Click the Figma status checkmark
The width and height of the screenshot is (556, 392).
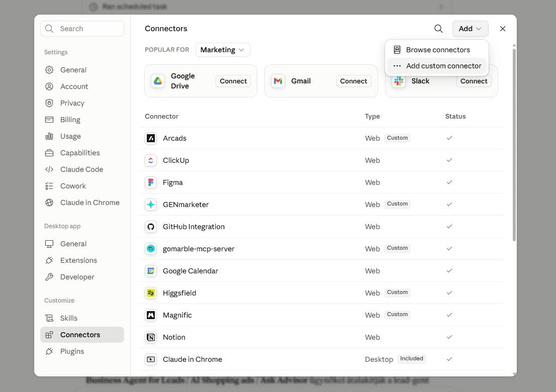(x=449, y=182)
